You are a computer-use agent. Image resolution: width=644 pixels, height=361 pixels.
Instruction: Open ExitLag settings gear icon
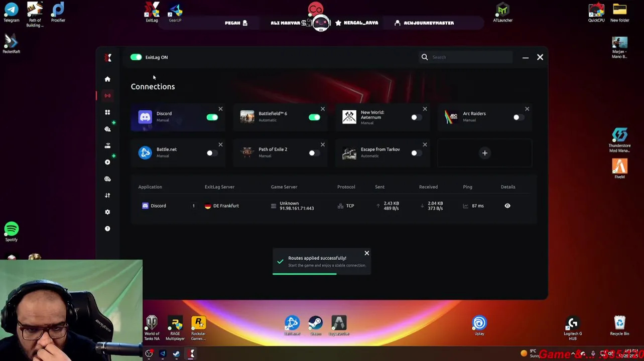107,212
